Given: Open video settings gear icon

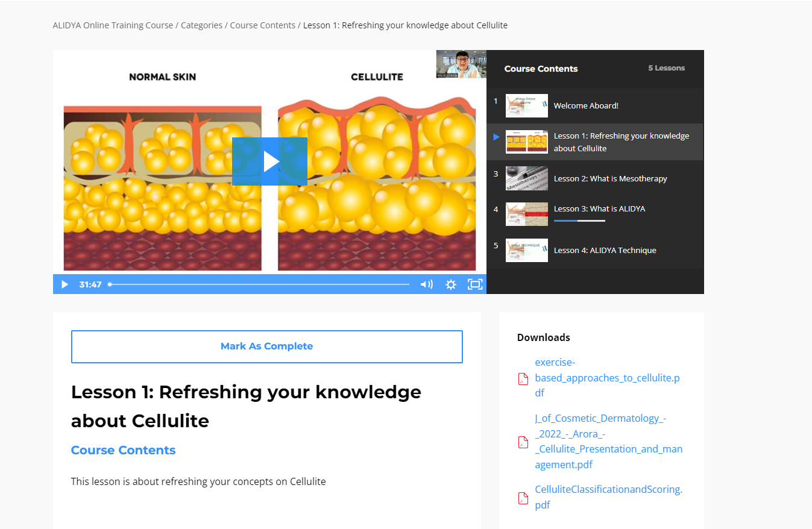Looking at the screenshot, I should (451, 284).
